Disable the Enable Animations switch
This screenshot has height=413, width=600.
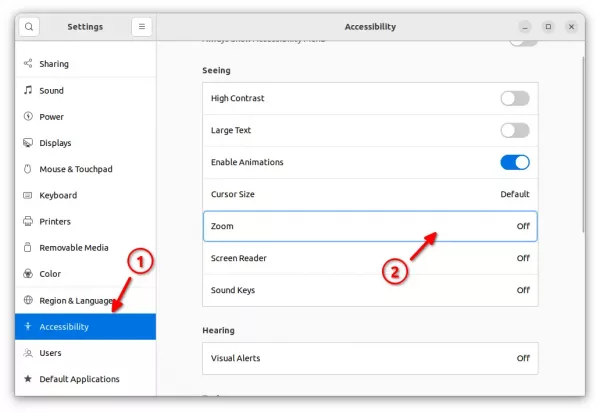[515, 162]
